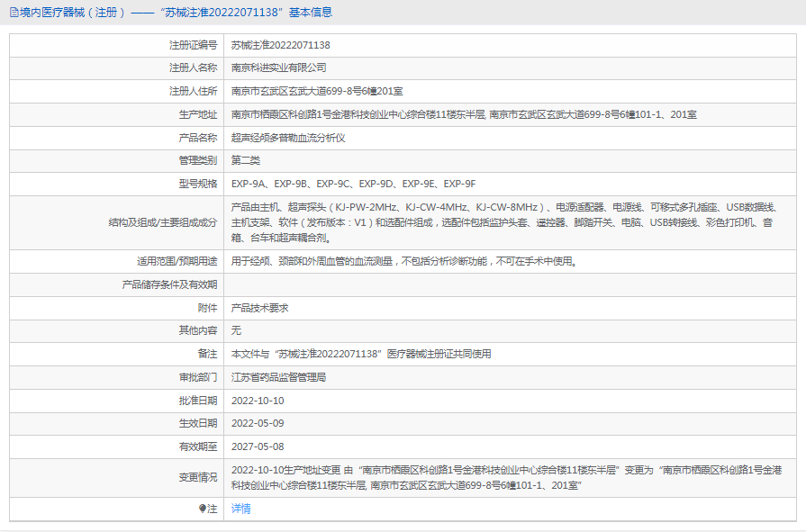Select remark text 本文件与…医疗器械注册证共同使用
Screen dimensions: 806x532
361,354
